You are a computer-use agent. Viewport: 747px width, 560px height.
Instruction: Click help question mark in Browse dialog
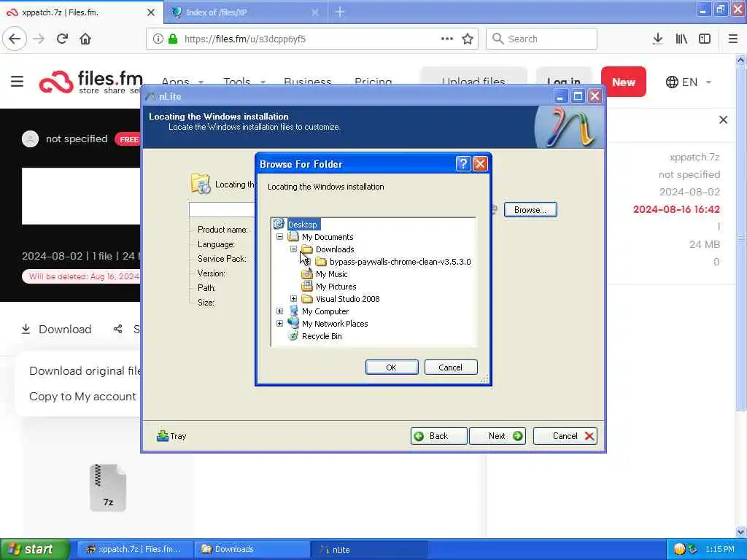pyautogui.click(x=463, y=164)
